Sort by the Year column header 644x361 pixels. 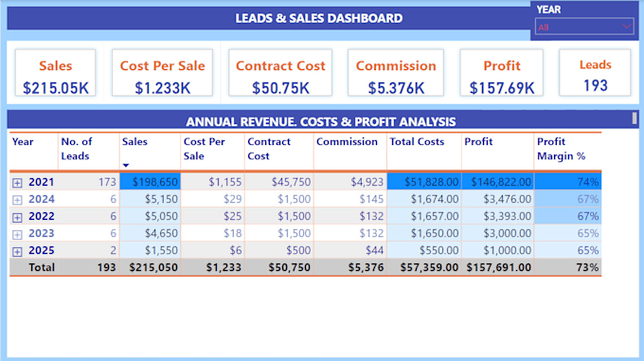23,142
